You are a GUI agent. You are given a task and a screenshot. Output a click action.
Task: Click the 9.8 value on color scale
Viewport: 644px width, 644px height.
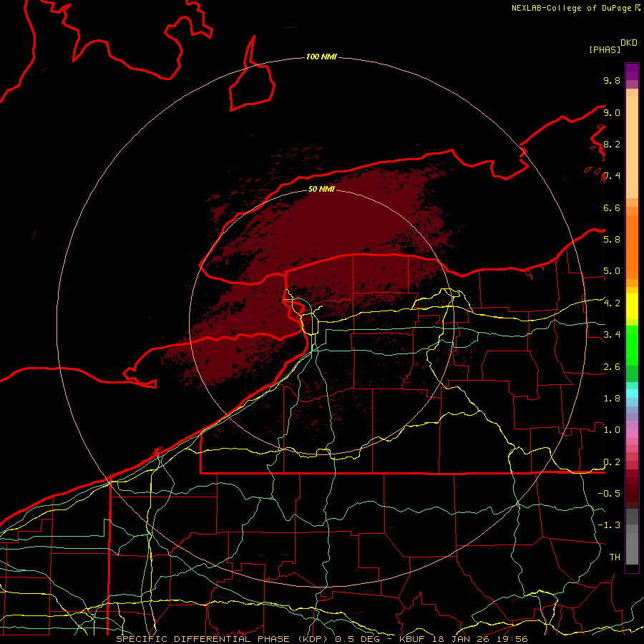click(612, 80)
